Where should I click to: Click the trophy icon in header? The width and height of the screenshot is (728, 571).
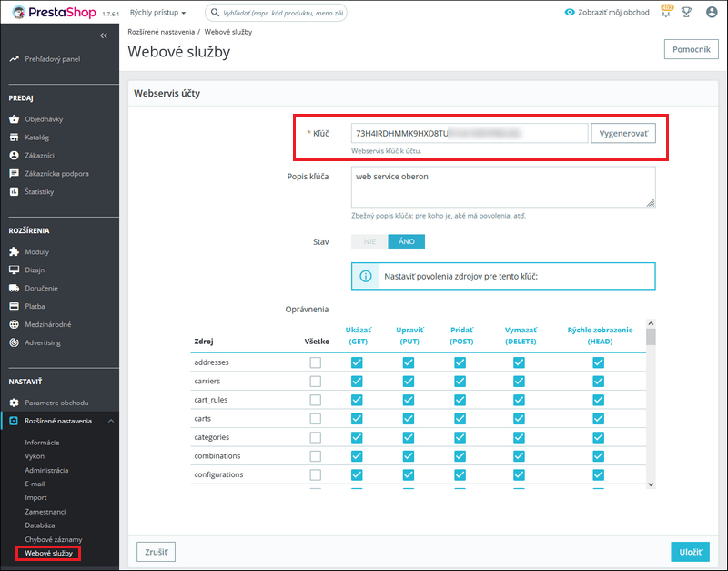point(688,13)
